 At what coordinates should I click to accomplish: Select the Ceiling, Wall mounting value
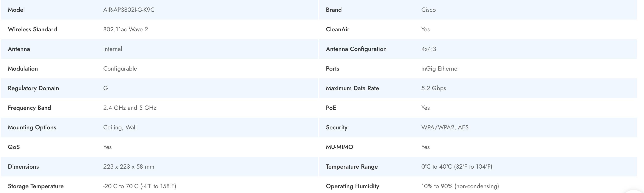(x=120, y=127)
